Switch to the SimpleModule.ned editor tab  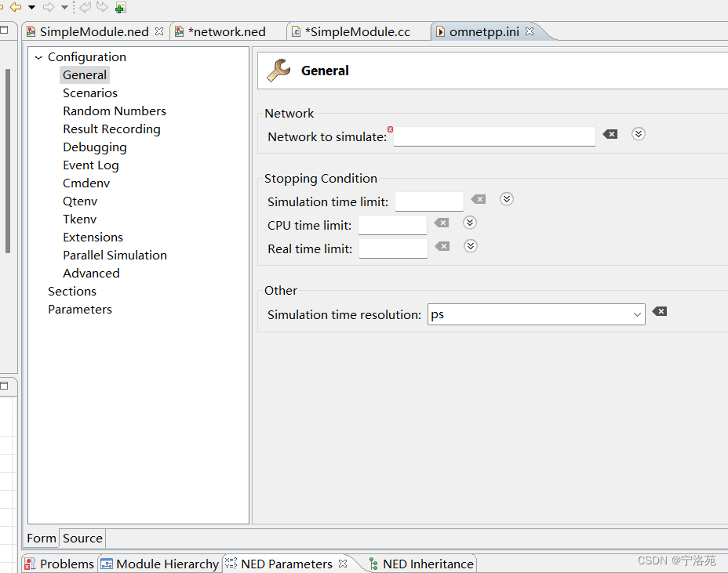tap(94, 31)
